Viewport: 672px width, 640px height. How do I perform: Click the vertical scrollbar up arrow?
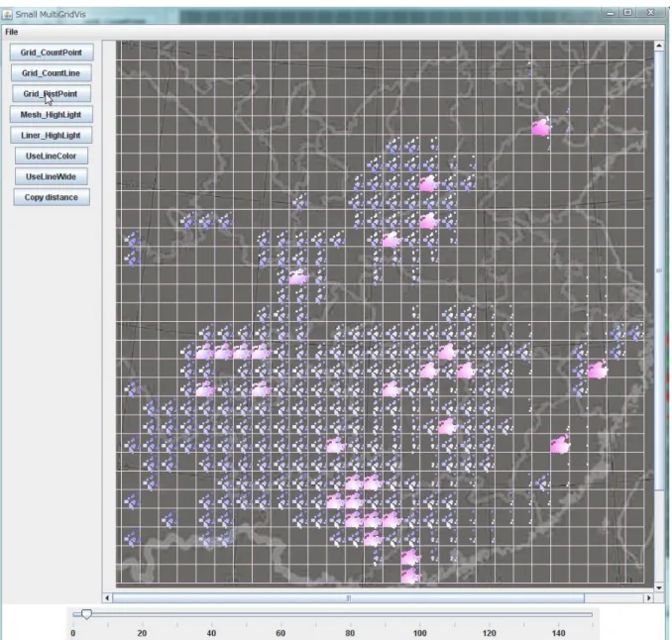coord(659,46)
